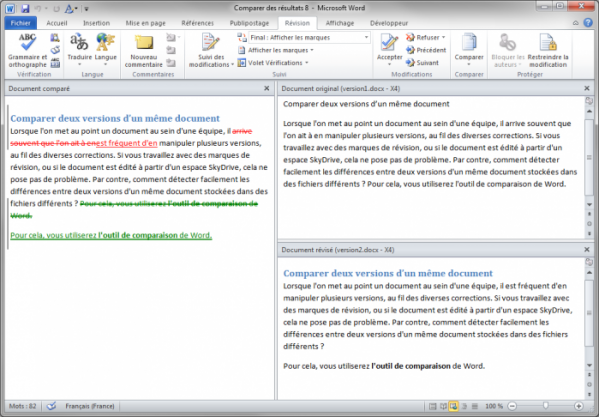Close the Document révisé pane
Image resolution: width=599 pixels, height=417 pixels.
pyautogui.click(x=587, y=249)
